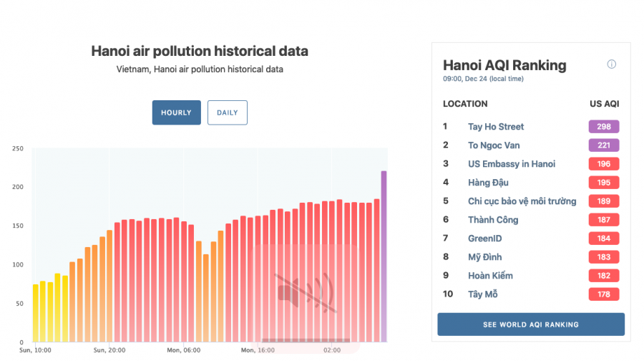Open the Mỹ Đình location link
The height and width of the screenshot is (361, 644).
tap(484, 257)
